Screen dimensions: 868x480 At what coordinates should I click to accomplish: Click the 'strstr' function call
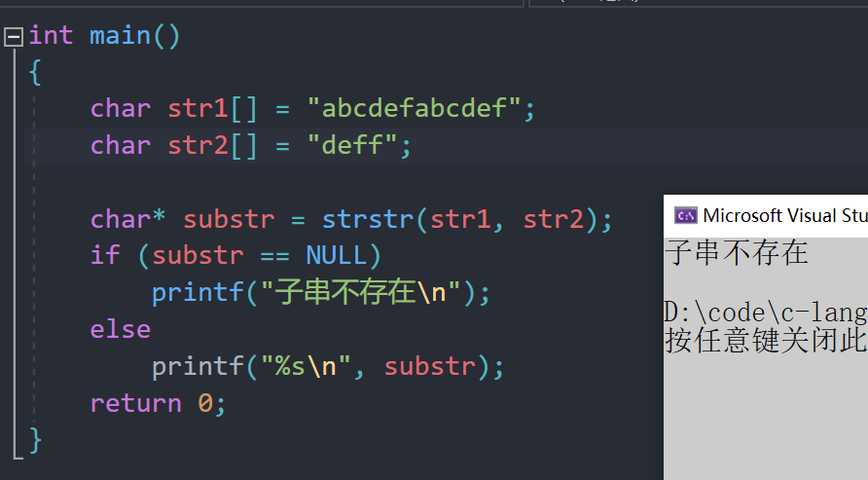tap(368, 220)
